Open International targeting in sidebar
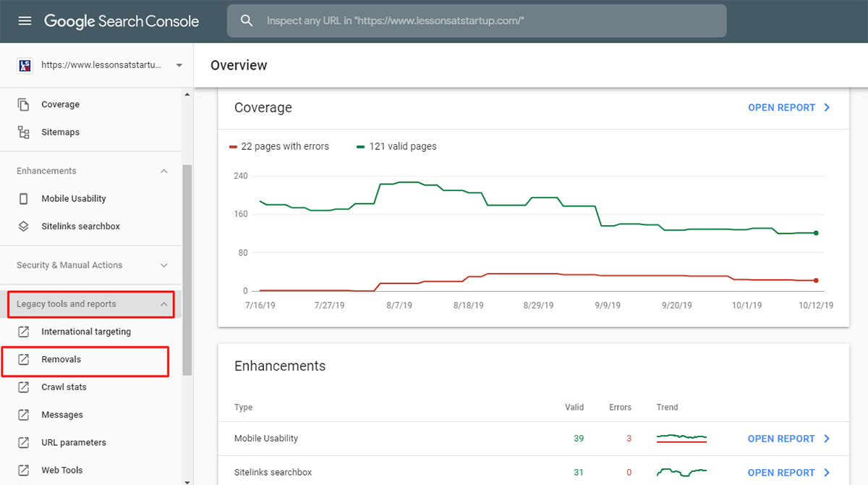This screenshot has width=868, height=485. [x=86, y=332]
